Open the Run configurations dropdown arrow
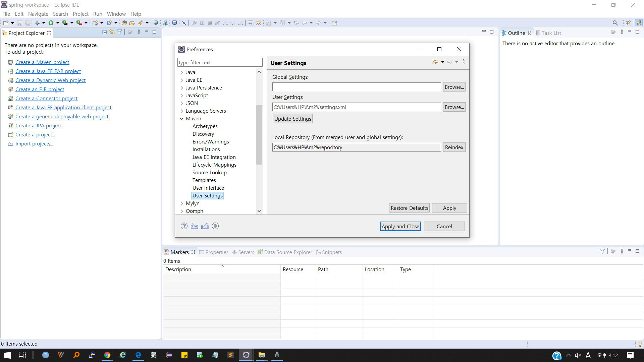 (58, 23)
